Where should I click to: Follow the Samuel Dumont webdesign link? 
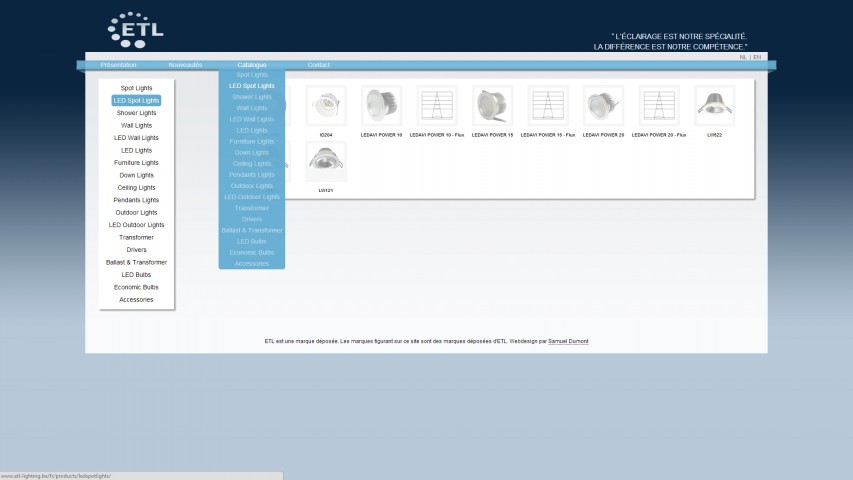568,341
